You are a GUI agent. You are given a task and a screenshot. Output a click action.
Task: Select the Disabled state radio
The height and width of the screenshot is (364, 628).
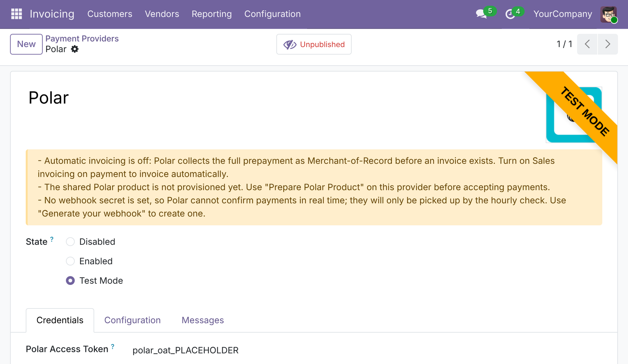point(70,242)
